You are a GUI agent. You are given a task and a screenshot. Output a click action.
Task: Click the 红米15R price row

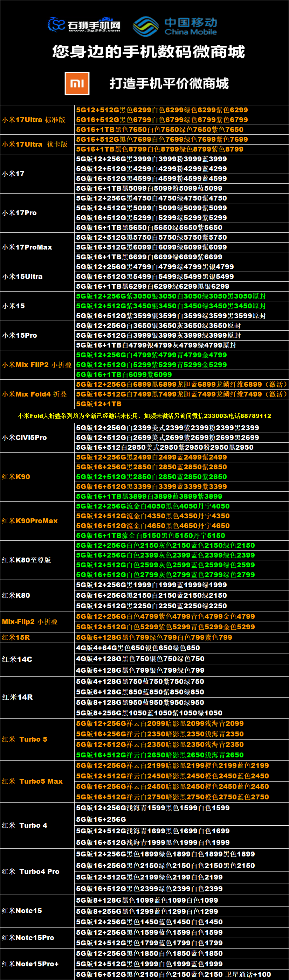pyautogui.click(x=154, y=637)
